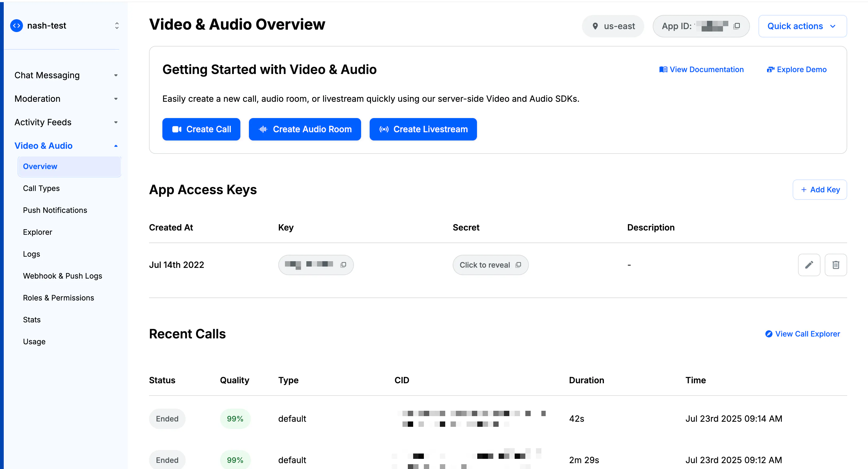
Task: Click 99% quality of 09:14 AM call
Action: [235, 419]
